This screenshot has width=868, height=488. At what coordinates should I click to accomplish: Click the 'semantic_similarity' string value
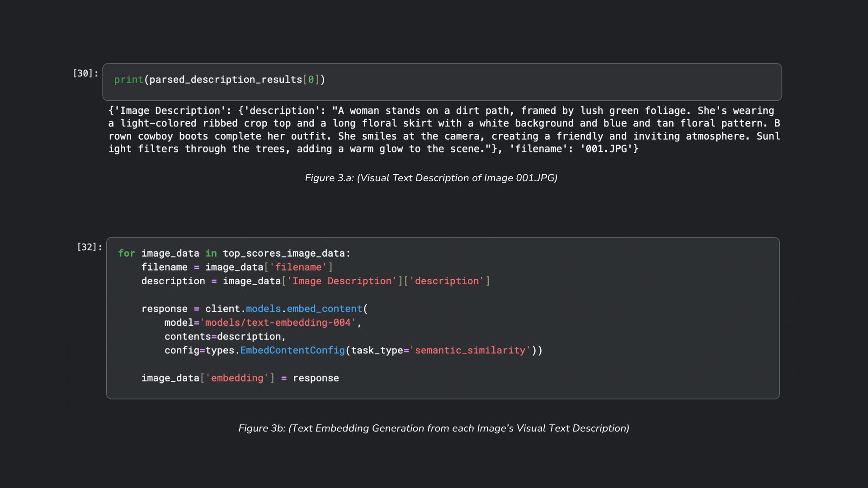tap(470, 351)
